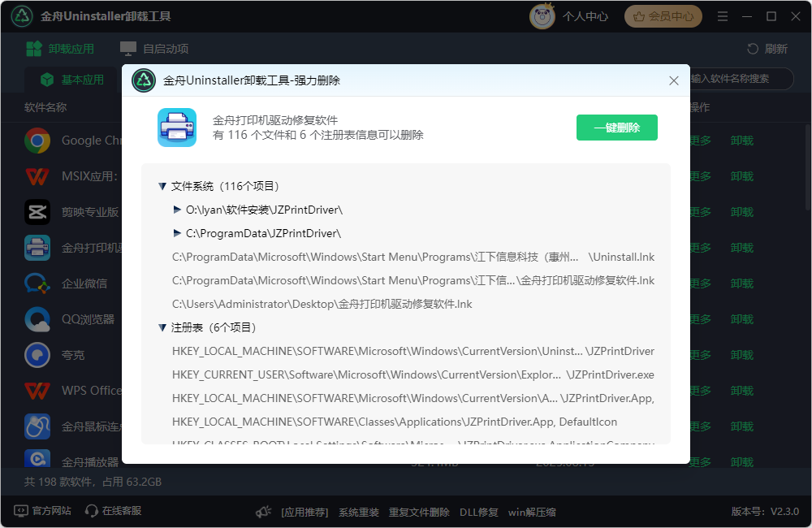Click the 卸载应用 green grid icon
The image size is (812, 528).
pyautogui.click(x=34, y=49)
